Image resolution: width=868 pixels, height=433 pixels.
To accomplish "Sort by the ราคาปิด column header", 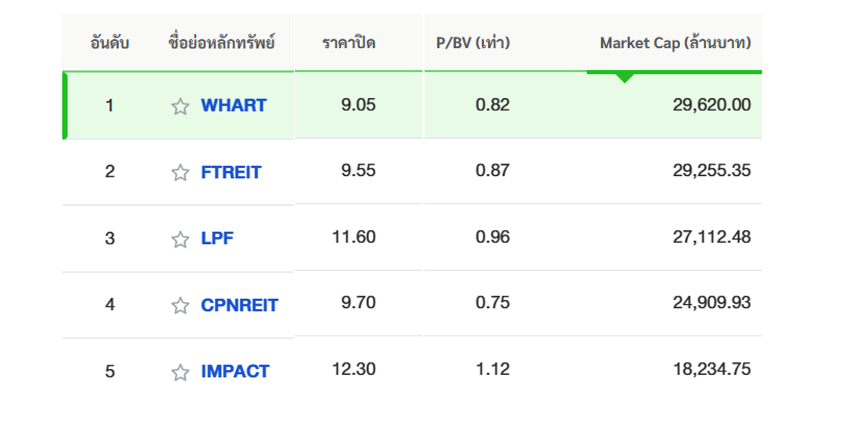I will click(349, 43).
